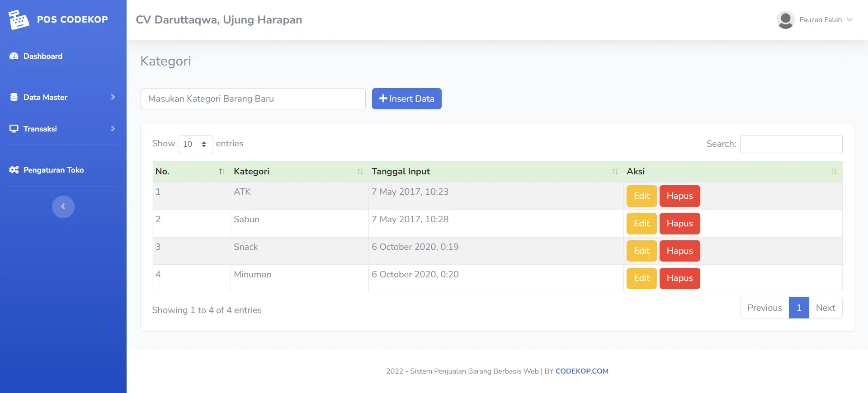The height and width of the screenshot is (393, 868).
Task: Click the Data Master database icon
Action: 14,97
